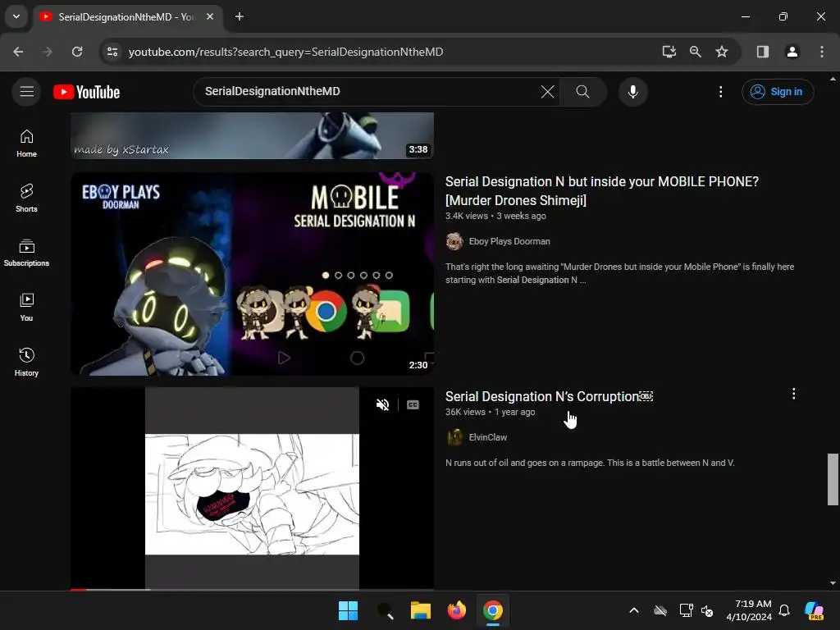
Task: Close the SerialDesignationNtheMD tab
Action: (210, 16)
